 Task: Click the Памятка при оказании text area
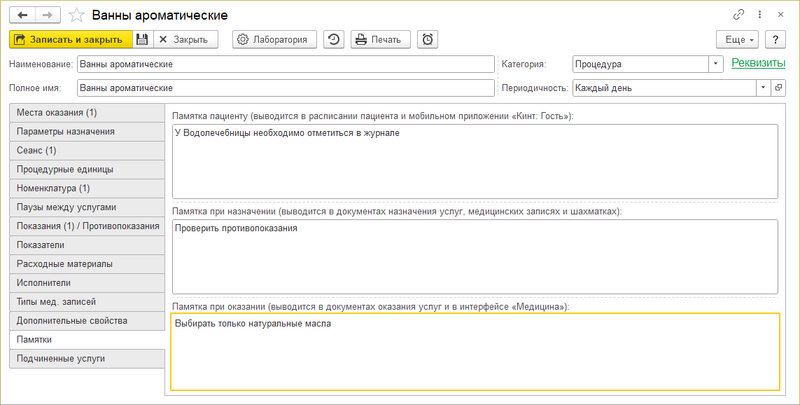pyautogui.click(x=475, y=352)
